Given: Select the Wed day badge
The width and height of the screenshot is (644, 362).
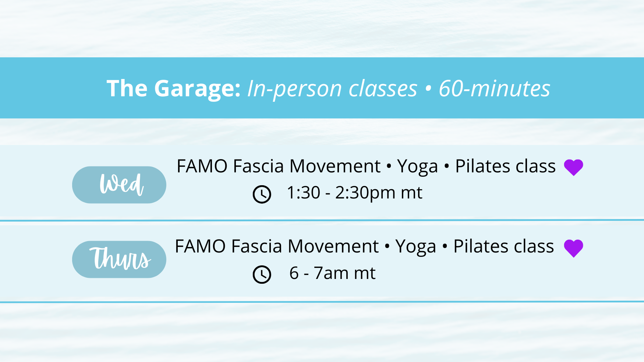Looking at the screenshot, I should coord(119,185).
